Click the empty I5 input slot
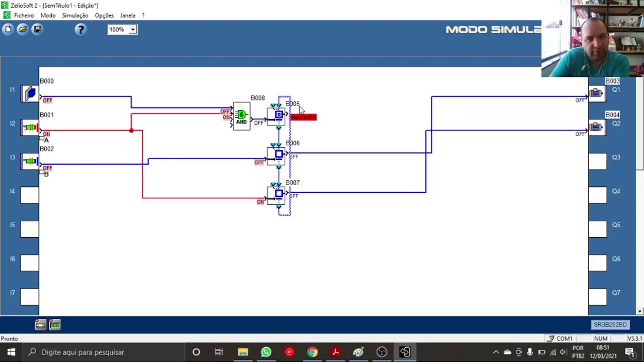Viewport: 644px width, 362px height. point(30,229)
